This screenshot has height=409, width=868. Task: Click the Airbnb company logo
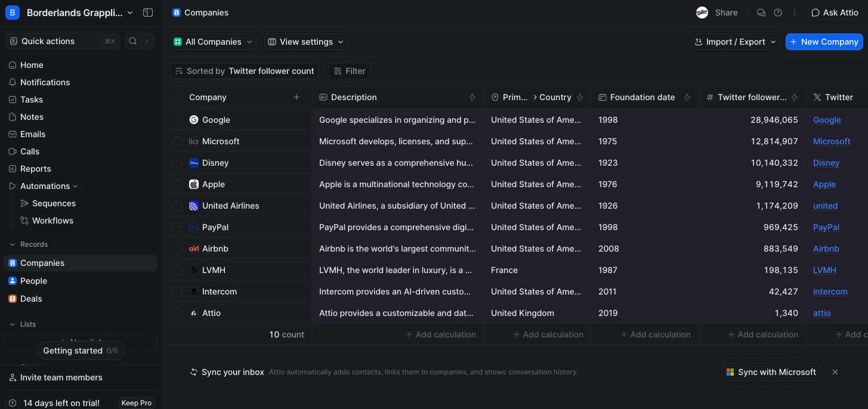pyautogui.click(x=194, y=249)
